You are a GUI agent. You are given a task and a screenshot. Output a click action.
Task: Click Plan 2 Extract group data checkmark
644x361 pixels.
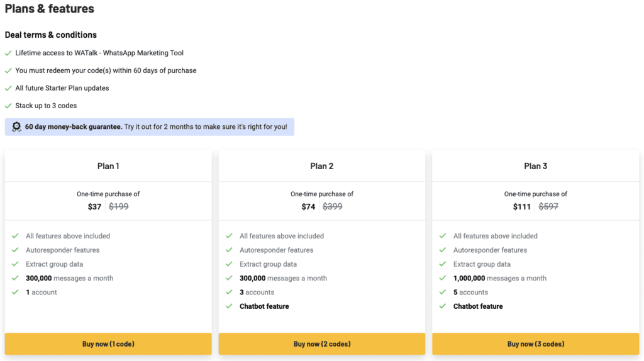229,264
